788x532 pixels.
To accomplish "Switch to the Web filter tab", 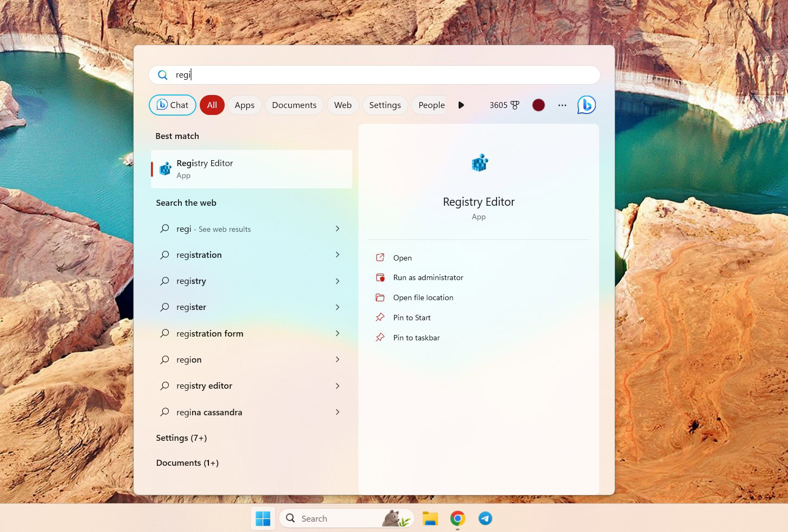I will (343, 105).
